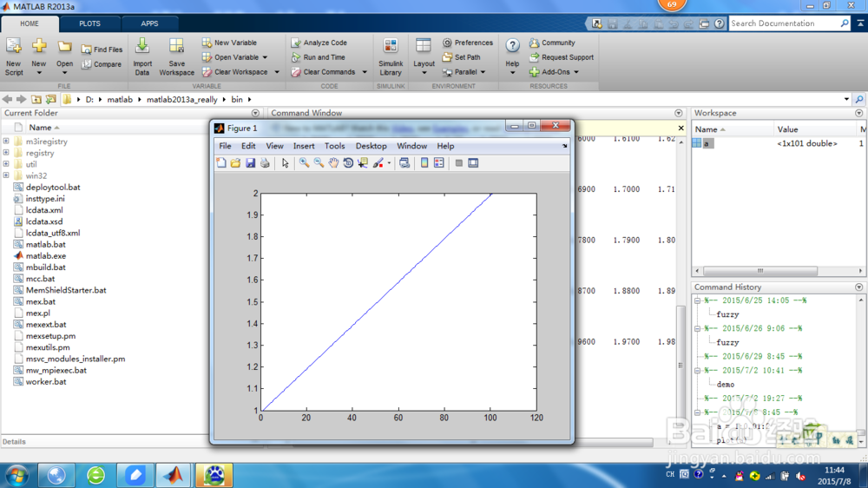Select the Edit Plot arrow tool
This screenshot has width=868, height=488.
point(285,163)
